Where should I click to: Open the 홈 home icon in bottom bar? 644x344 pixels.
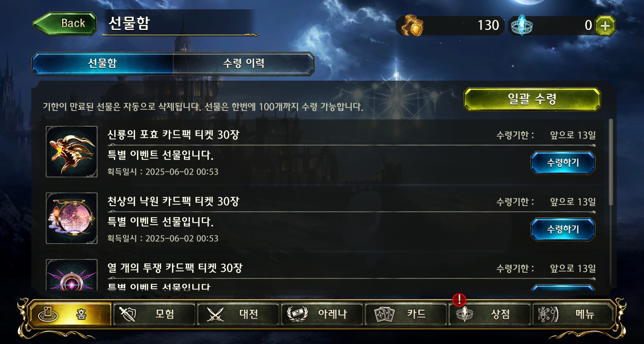[x=48, y=314]
